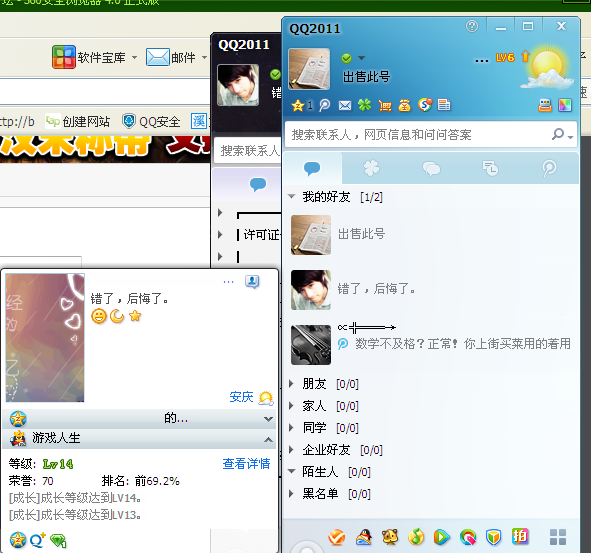Open the money bag wallet icon
The image size is (591, 553).
(404, 106)
